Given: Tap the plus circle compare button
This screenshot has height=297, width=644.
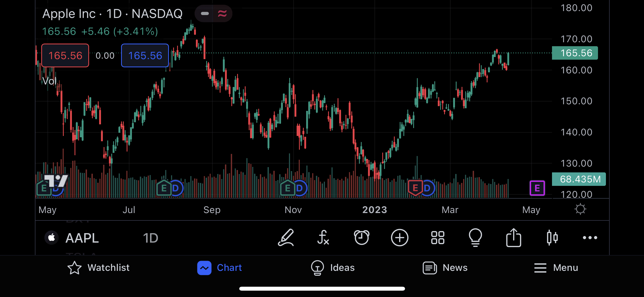Looking at the screenshot, I should (399, 238).
